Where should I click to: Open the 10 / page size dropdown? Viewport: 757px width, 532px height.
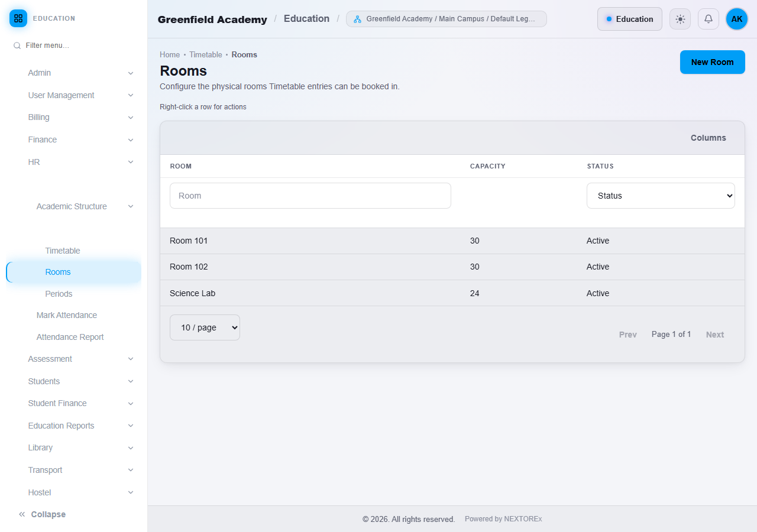tap(205, 327)
